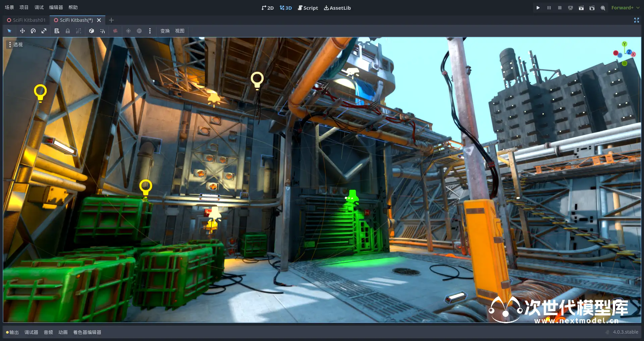
Task: Select the Move mode tool in toolbar
Action: click(x=22, y=31)
